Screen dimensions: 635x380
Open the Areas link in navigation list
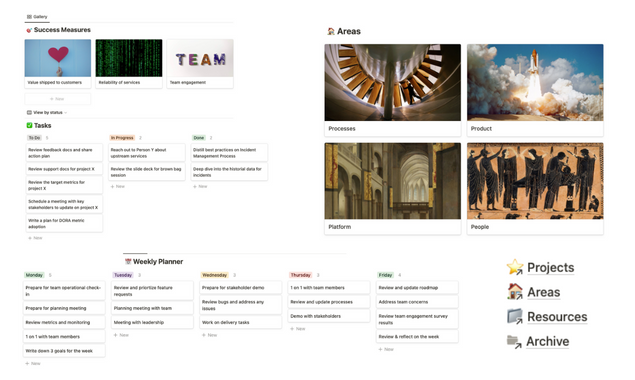click(x=543, y=292)
